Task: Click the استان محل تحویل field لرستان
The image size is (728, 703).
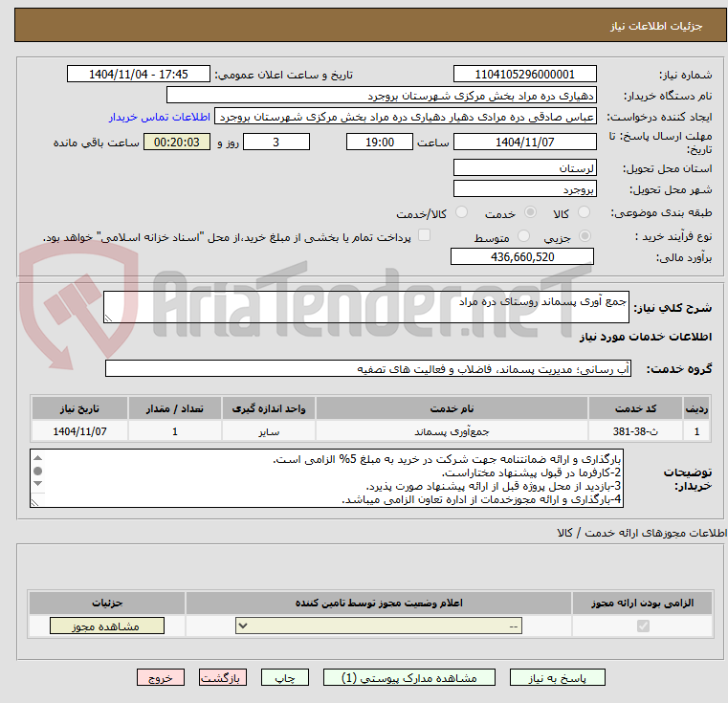Action: tap(524, 167)
